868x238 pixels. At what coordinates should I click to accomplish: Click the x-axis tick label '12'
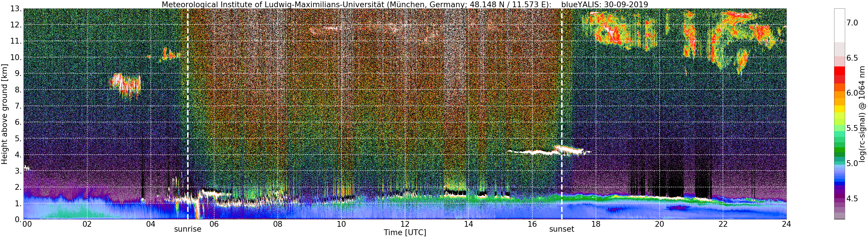tap(405, 224)
